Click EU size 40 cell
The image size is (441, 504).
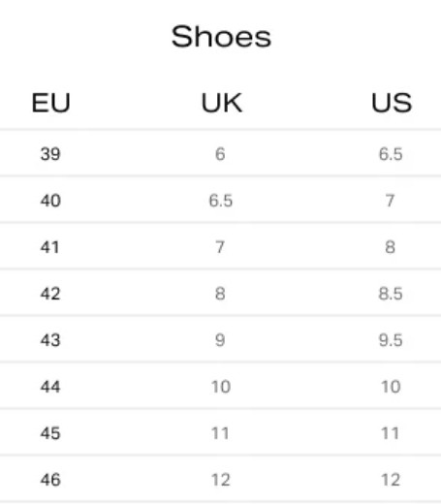click(x=50, y=201)
